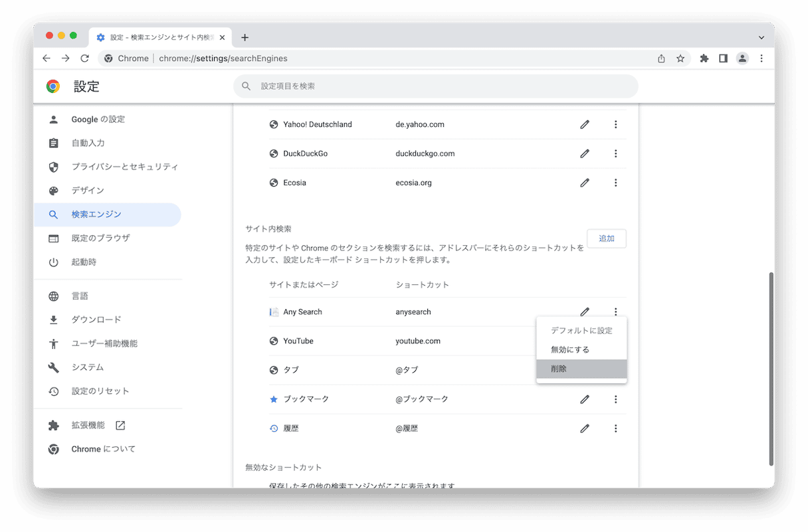Click the pencil icon beside 履歴
The width and height of the screenshot is (808, 532).
(584, 428)
